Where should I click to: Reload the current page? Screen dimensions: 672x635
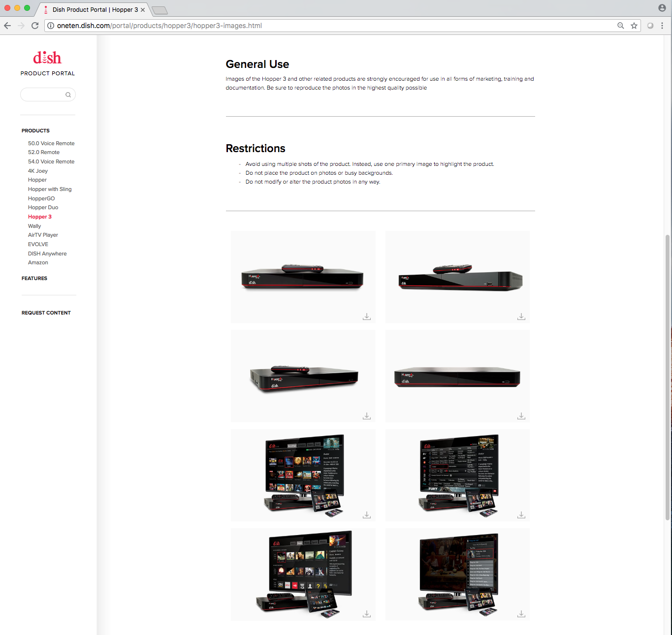click(35, 26)
